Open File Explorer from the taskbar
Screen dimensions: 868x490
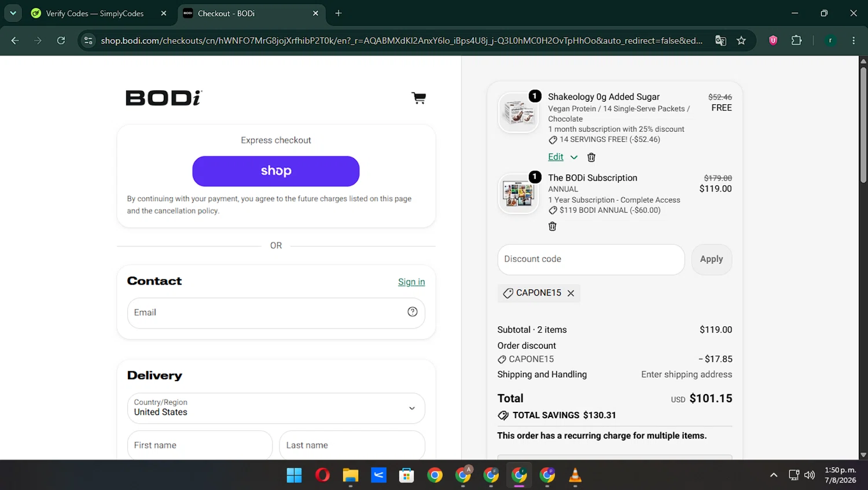pos(351,476)
